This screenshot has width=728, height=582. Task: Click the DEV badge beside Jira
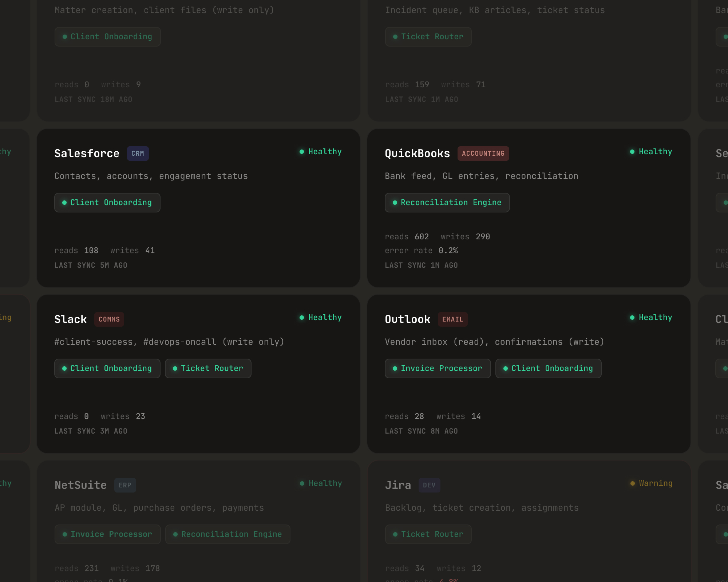(430, 485)
